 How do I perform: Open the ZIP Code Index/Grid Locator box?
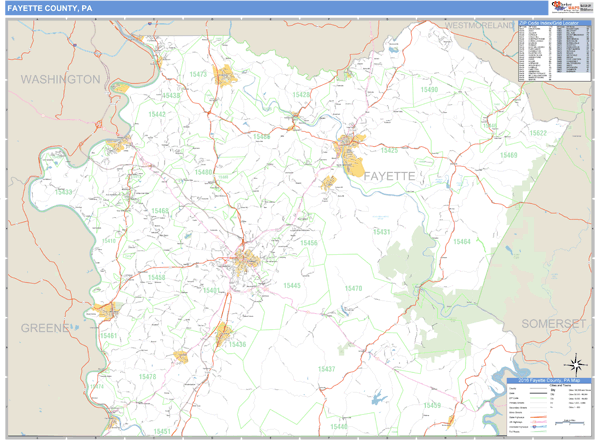pyautogui.click(x=554, y=51)
